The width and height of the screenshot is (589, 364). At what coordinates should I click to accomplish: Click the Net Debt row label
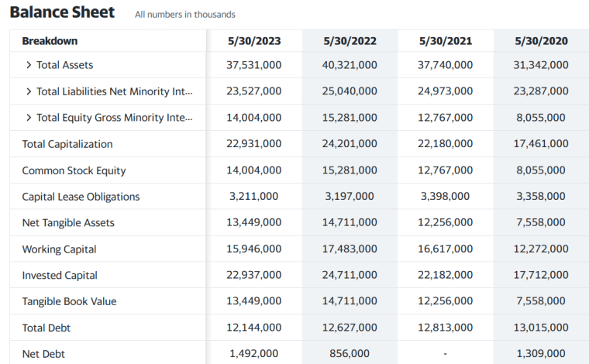tap(43, 354)
